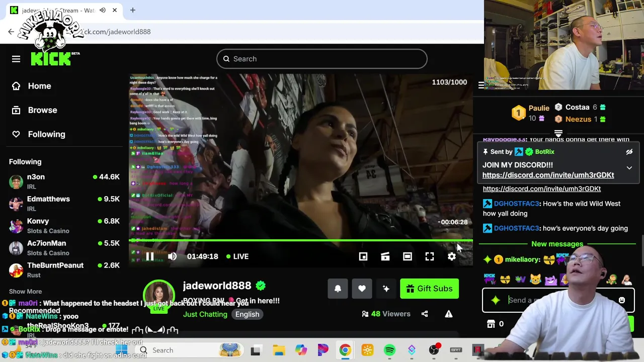The height and width of the screenshot is (362, 644).
Task: Open the hamburger sidebar menu
Action: [16, 59]
